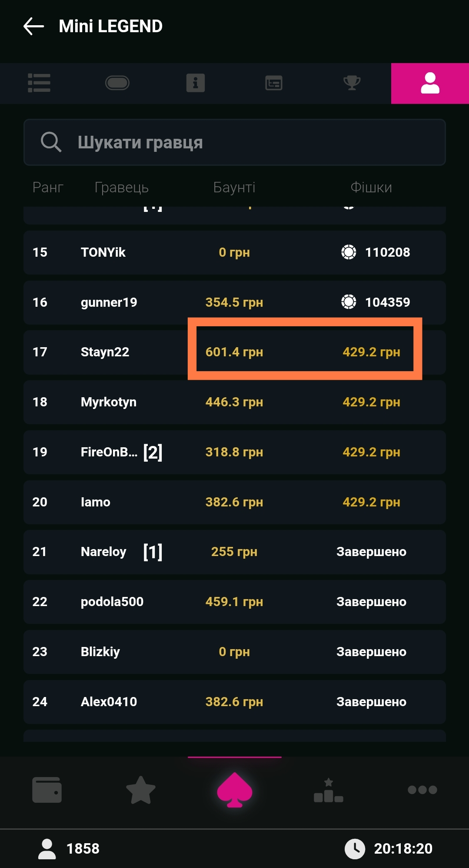The width and height of the screenshot is (469, 868).
Task: Open the more options dots menu
Action: [422, 790]
